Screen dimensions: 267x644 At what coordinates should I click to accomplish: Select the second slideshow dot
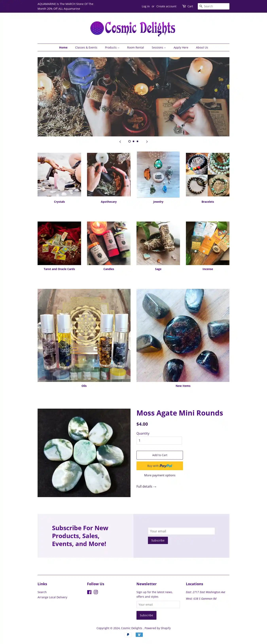coord(133,141)
